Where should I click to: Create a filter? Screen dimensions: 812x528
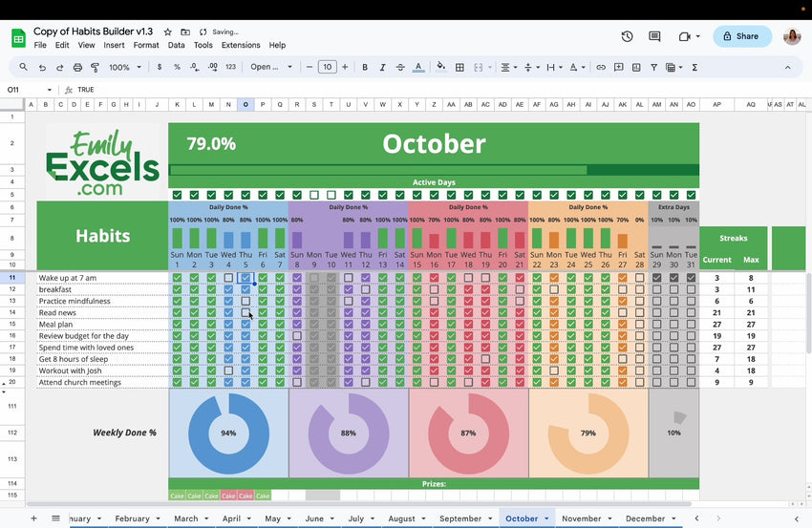654,67
